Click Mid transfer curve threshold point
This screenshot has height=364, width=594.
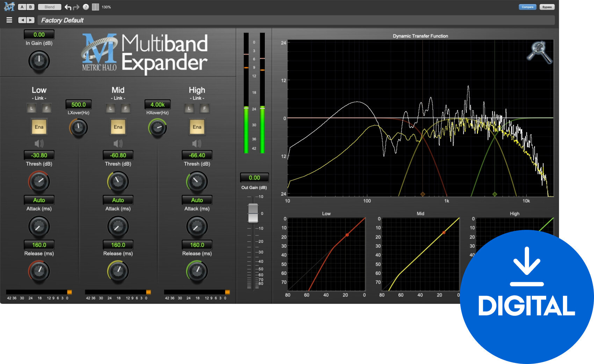click(x=444, y=232)
